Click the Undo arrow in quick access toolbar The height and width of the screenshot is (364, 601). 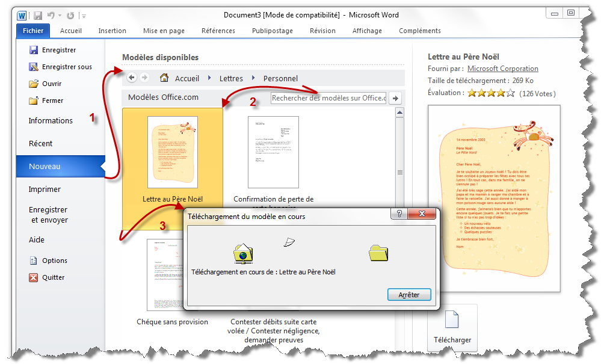pyautogui.click(x=51, y=15)
